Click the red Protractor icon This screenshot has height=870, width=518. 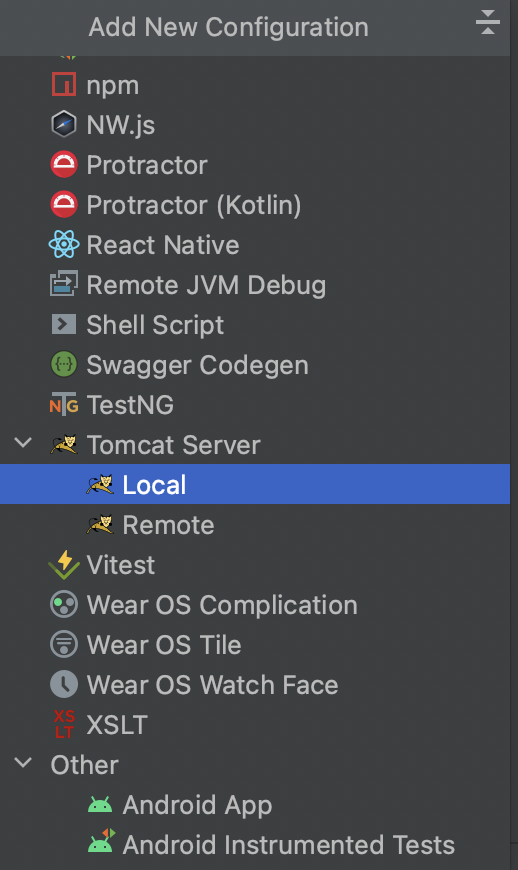coord(64,165)
